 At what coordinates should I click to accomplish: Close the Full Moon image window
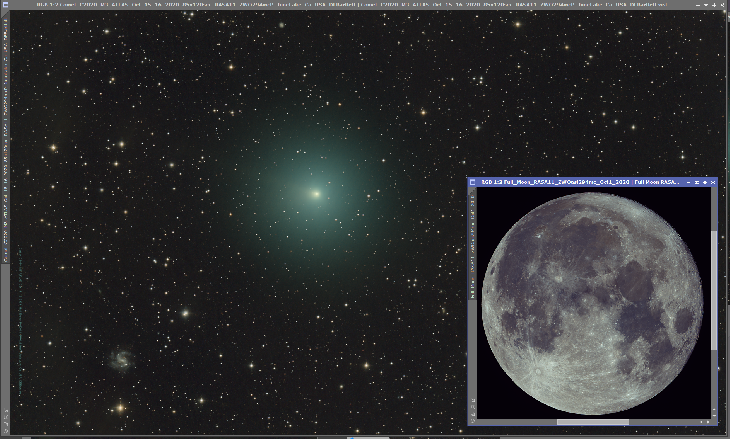[x=713, y=183]
